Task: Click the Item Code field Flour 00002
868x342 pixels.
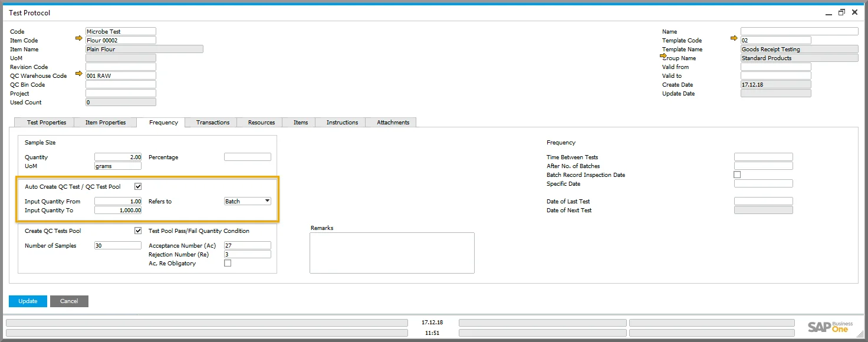Action: pos(121,40)
